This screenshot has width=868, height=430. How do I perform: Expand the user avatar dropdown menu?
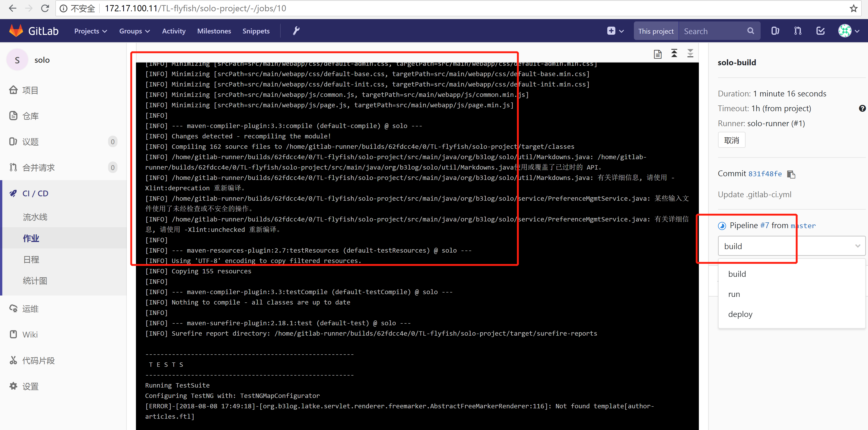click(x=848, y=31)
